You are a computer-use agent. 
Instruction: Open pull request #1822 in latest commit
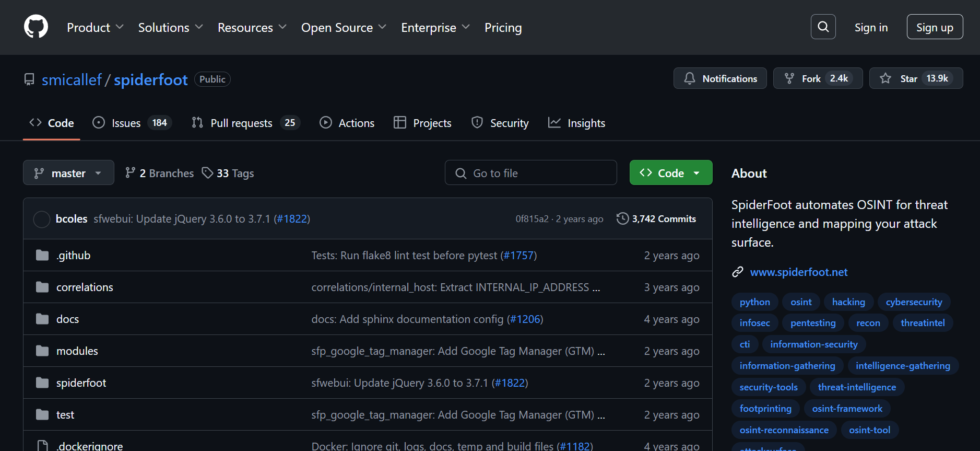click(292, 219)
